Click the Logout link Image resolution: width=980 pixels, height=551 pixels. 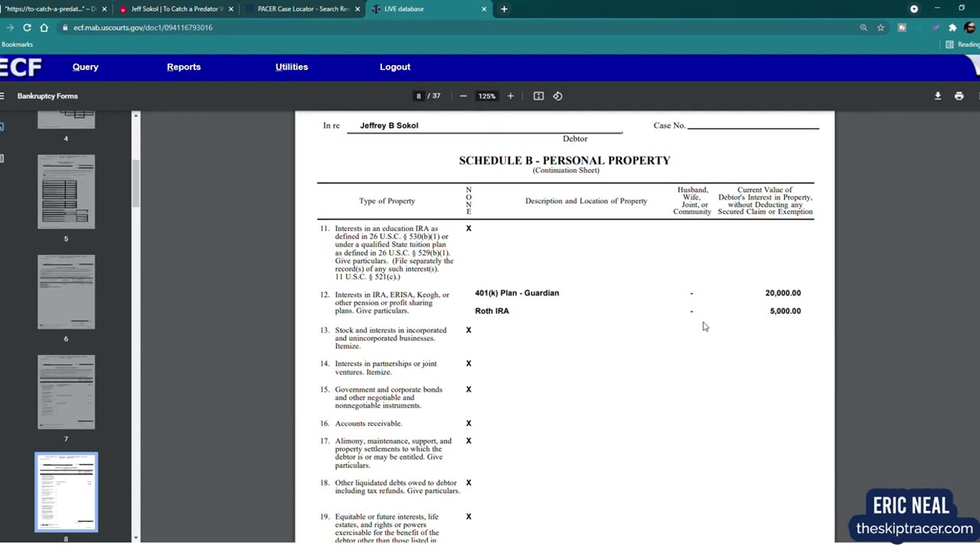click(395, 67)
